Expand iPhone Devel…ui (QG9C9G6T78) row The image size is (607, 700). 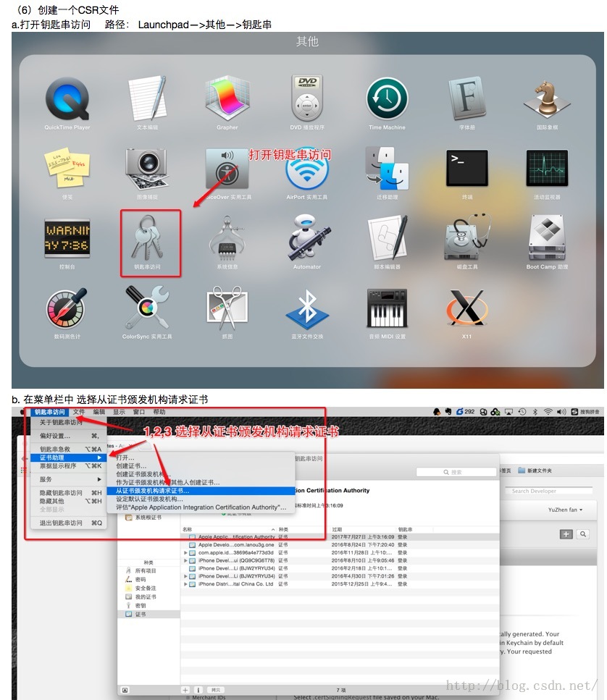185,560
